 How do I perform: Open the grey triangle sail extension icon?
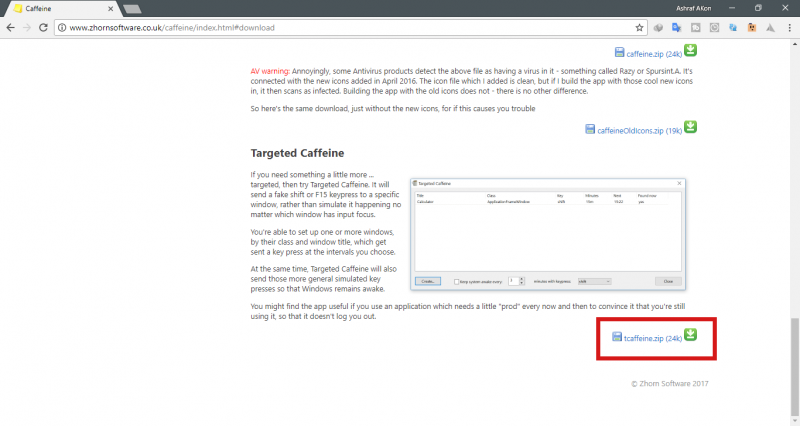coord(770,28)
